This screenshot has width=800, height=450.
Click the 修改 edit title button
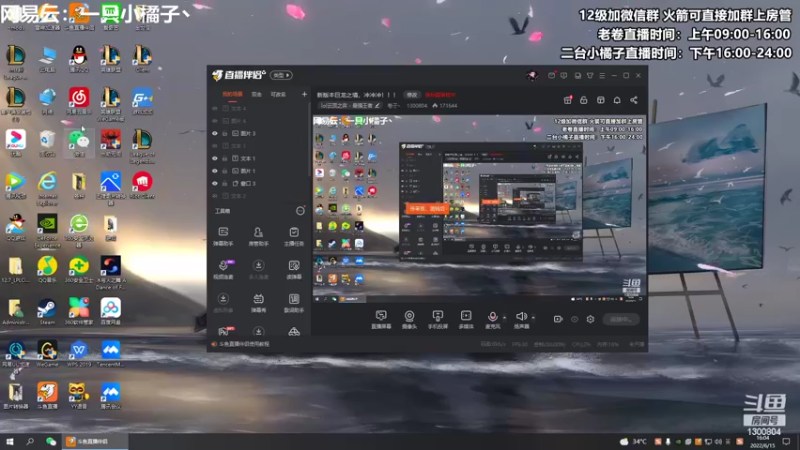[412, 95]
